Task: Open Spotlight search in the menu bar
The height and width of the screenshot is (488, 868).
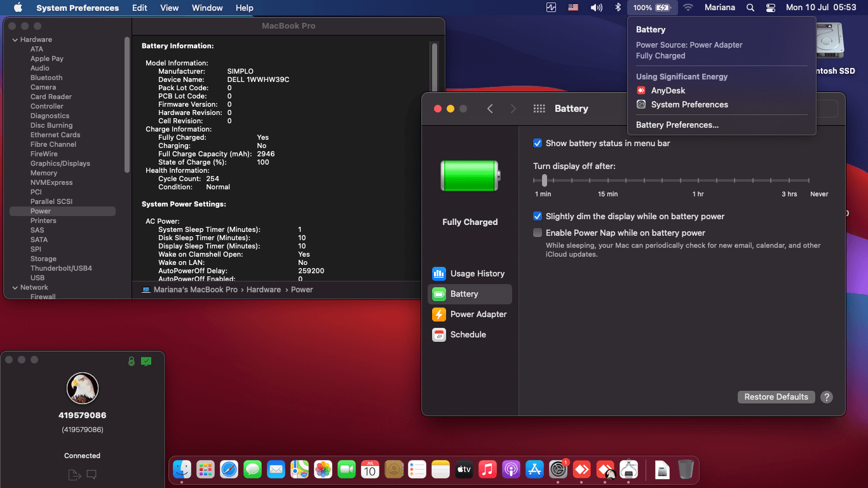Action: click(x=750, y=8)
